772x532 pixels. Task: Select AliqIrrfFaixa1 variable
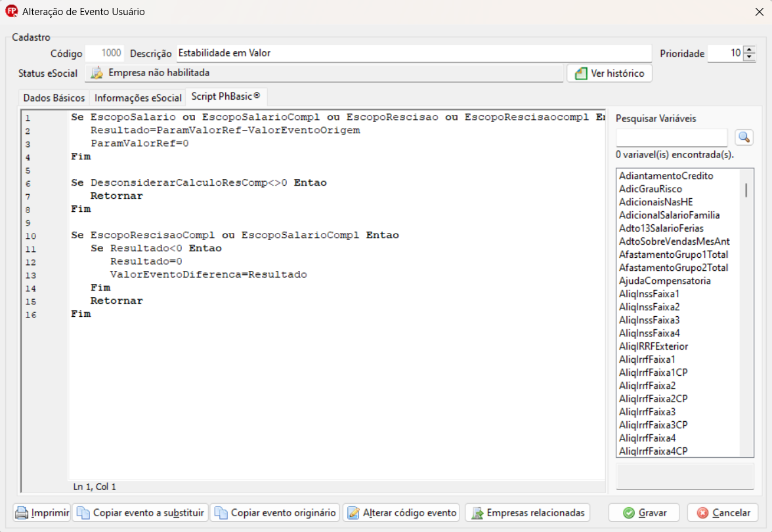tap(647, 359)
